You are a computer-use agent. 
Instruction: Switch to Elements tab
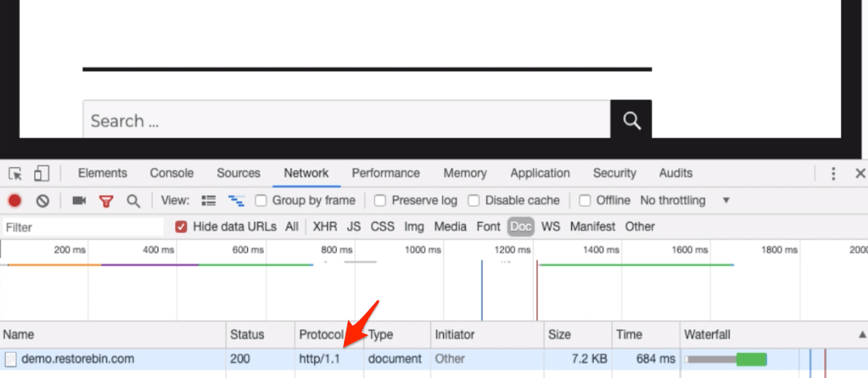(x=102, y=174)
